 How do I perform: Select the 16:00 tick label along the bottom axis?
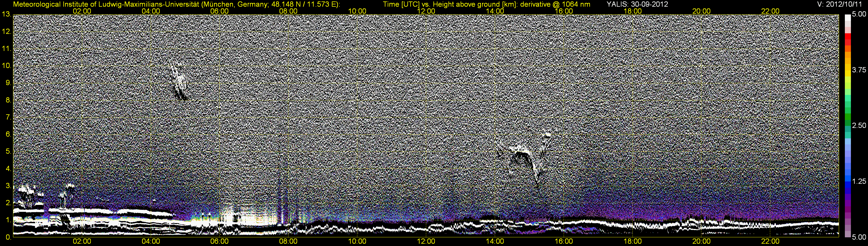tap(564, 241)
